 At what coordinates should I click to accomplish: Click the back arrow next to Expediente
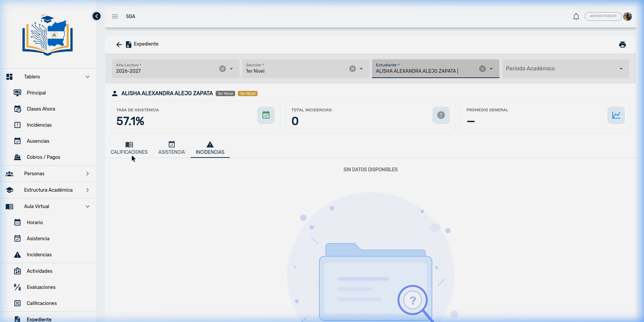119,45
